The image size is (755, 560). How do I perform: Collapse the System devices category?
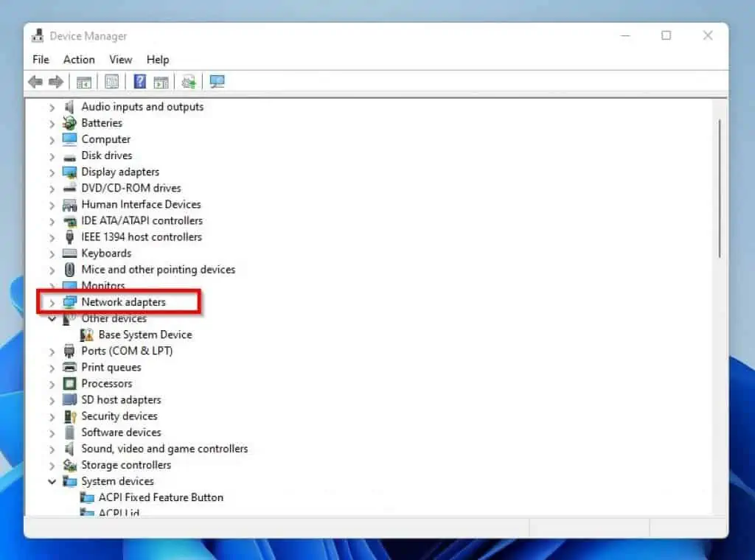[x=51, y=481]
